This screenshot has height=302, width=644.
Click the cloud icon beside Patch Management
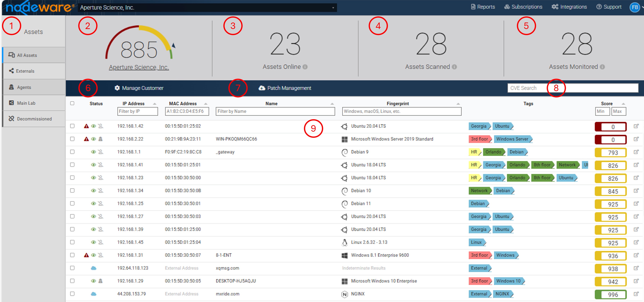click(x=262, y=88)
